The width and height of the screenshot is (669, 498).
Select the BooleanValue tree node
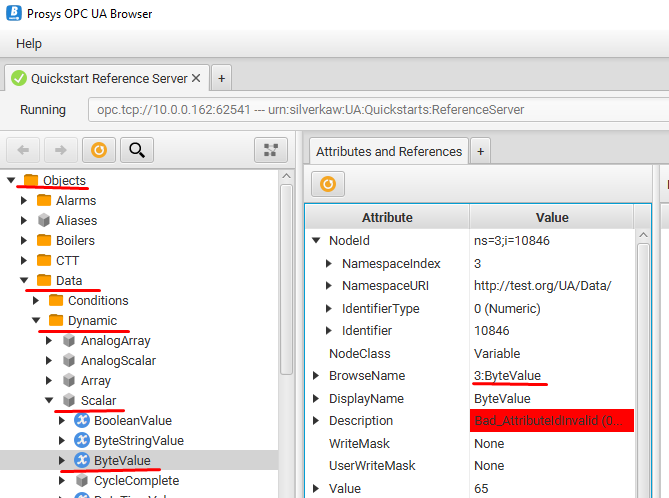[132, 420]
